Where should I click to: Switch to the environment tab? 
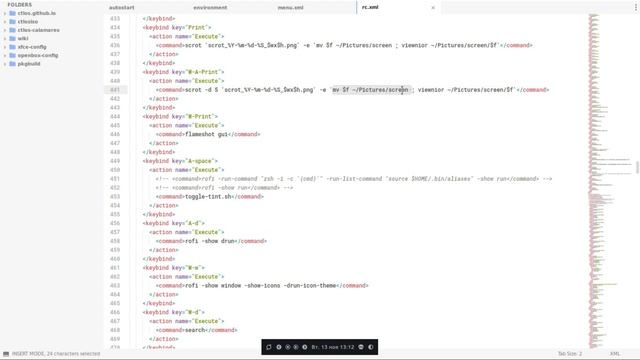point(210,7)
